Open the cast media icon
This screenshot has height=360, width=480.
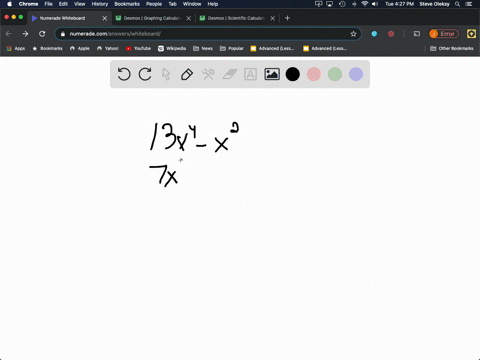(x=417, y=34)
